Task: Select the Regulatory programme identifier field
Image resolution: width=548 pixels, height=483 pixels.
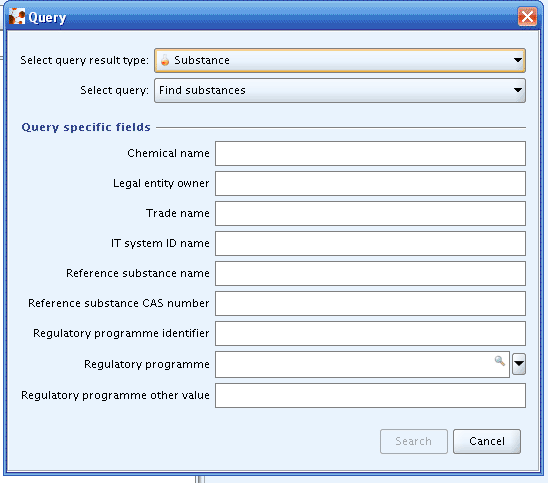Action: tap(370, 333)
